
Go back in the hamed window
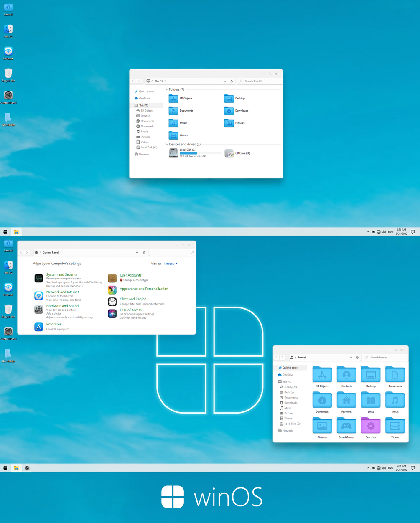tap(277, 358)
